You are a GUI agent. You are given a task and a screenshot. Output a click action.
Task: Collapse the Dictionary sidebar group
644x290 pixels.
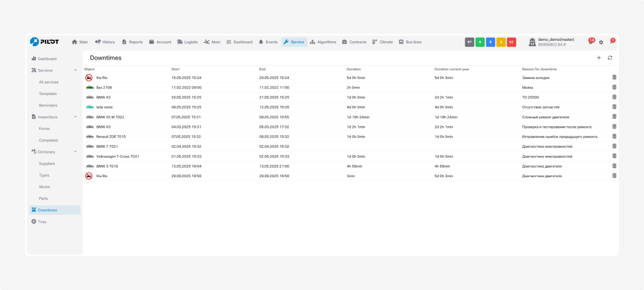point(75,152)
